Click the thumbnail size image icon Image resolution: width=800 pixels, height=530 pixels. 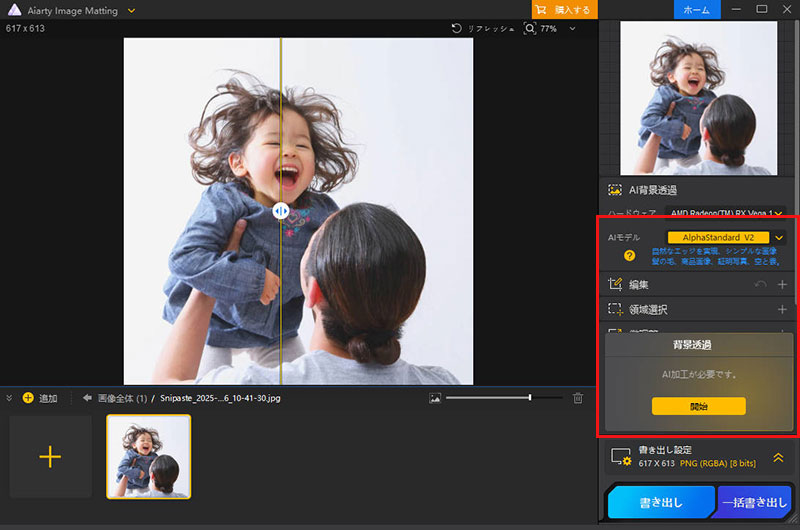tap(435, 398)
